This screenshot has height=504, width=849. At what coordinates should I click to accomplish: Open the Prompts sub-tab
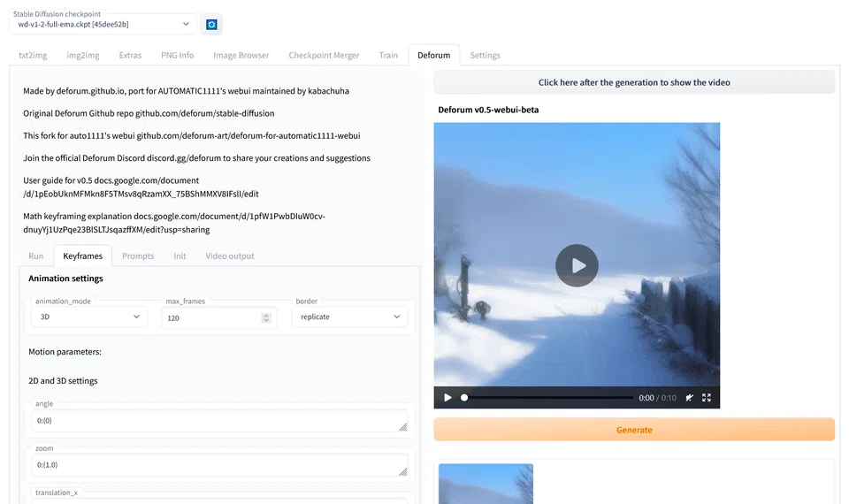(138, 256)
